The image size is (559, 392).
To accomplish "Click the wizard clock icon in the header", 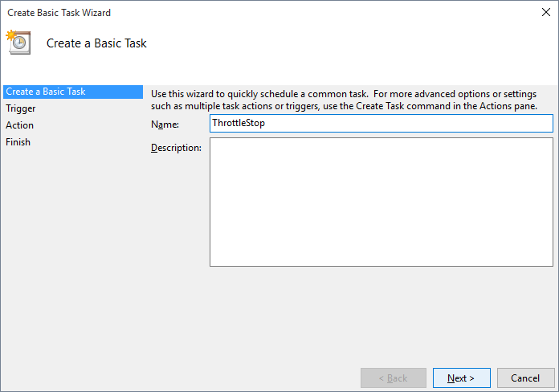I will (18, 43).
